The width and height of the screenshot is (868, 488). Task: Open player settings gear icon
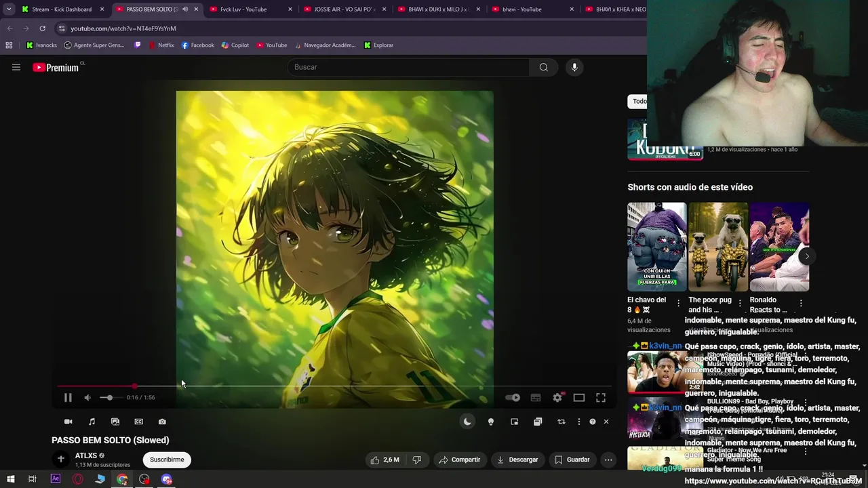pos(557,398)
